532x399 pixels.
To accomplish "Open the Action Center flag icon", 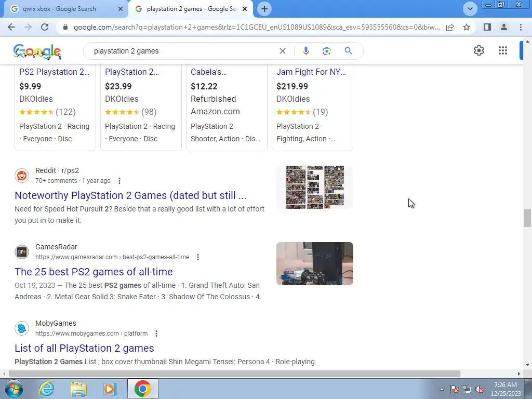I will [455, 389].
